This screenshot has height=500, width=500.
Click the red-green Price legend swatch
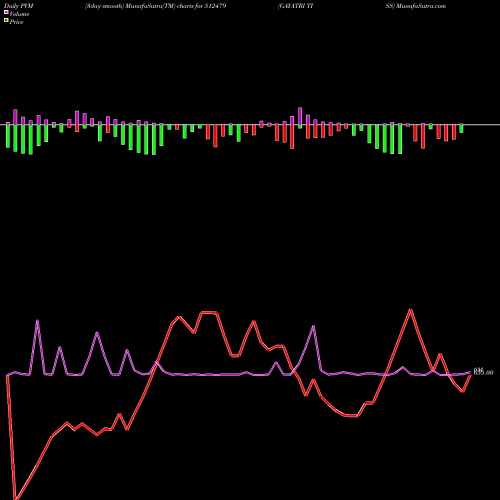[x=6, y=21]
